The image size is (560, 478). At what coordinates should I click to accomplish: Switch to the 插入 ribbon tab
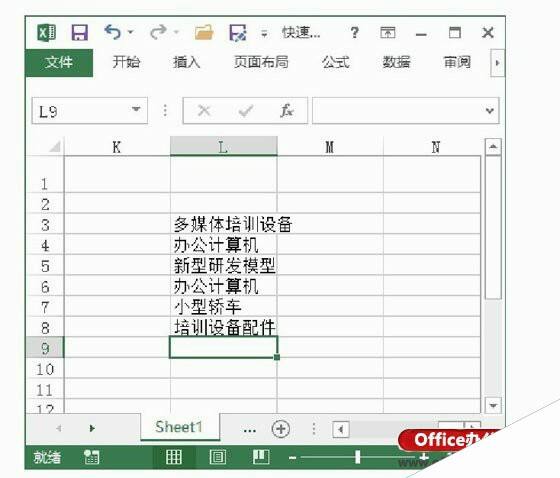tap(186, 63)
